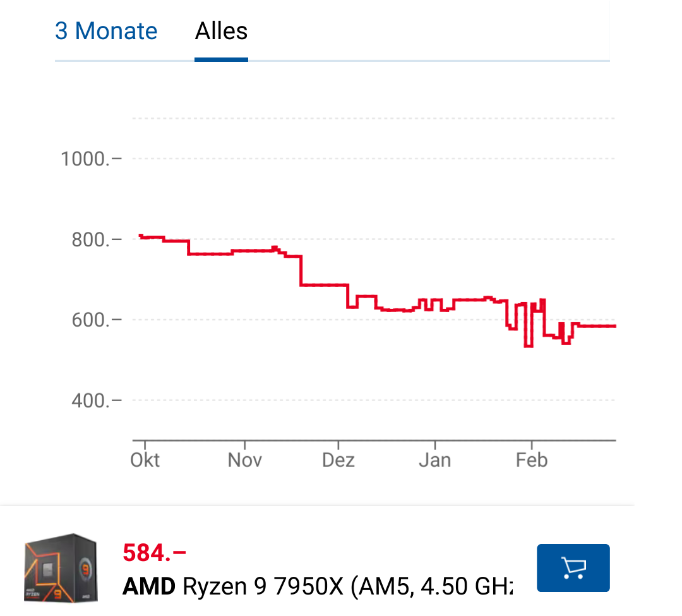
Task: Click the Dez axis label
Action: coord(338,460)
